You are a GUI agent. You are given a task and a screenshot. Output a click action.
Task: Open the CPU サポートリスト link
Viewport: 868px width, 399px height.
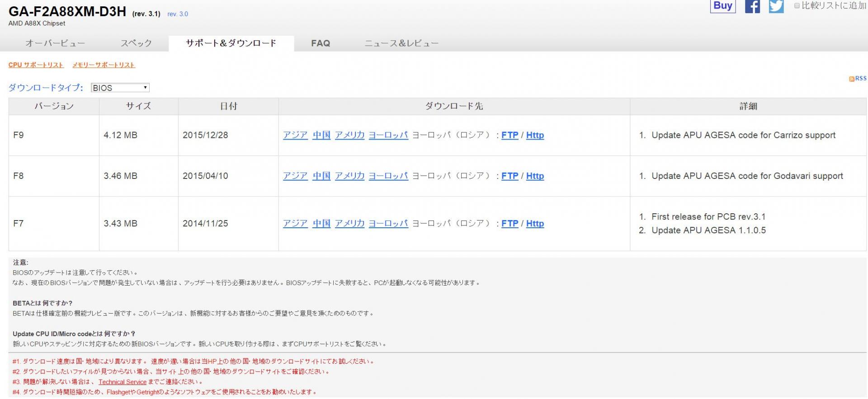coord(36,65)
